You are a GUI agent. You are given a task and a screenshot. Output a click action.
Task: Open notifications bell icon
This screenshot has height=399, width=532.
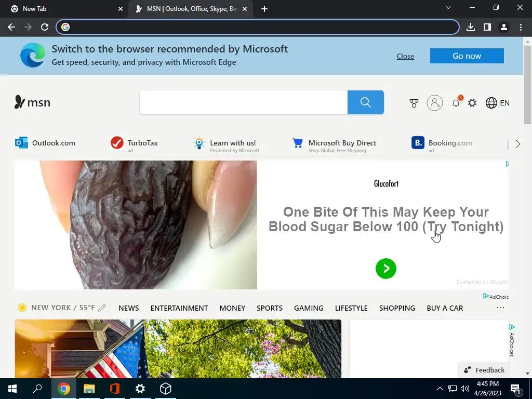(x=456, y=102)
